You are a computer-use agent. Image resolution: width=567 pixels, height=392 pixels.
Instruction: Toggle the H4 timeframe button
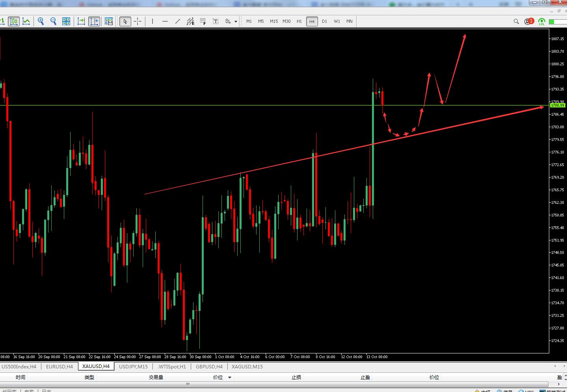coord(312,22)
